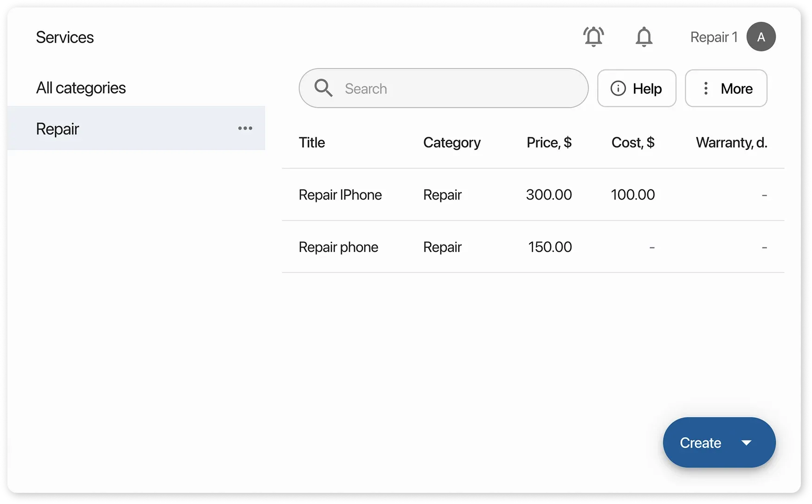Screen dimensions: 812x504
Task: Click the Cost, $ column header
Action: [633, 142]
